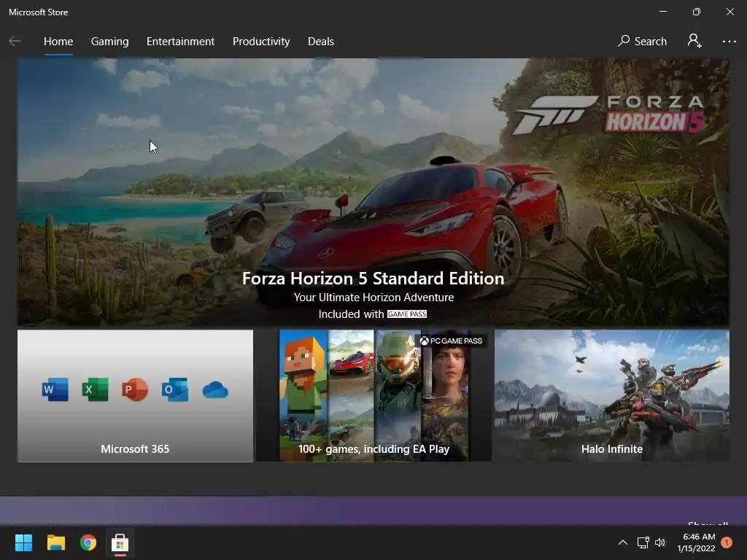The height and width of the screenshot is (560, 747).
Task: Open Google Chrome from the taskbar
Action: click(88, 542)
